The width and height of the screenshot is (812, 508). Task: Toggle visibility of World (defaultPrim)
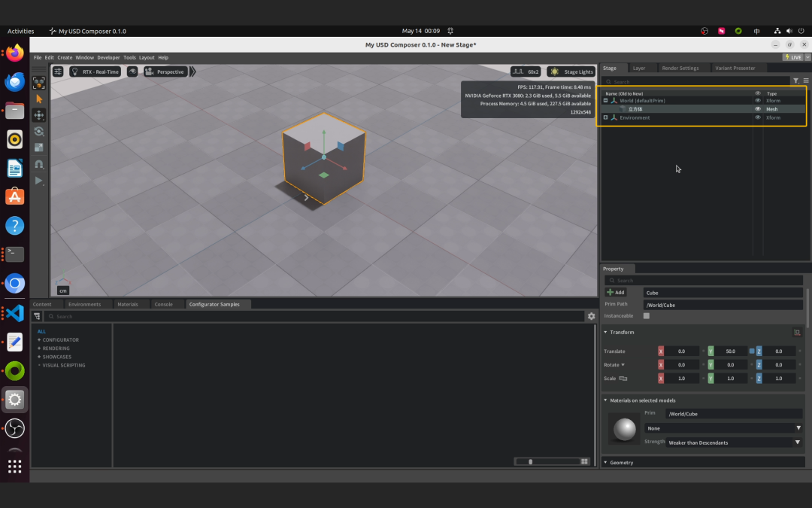pos(758,101)
